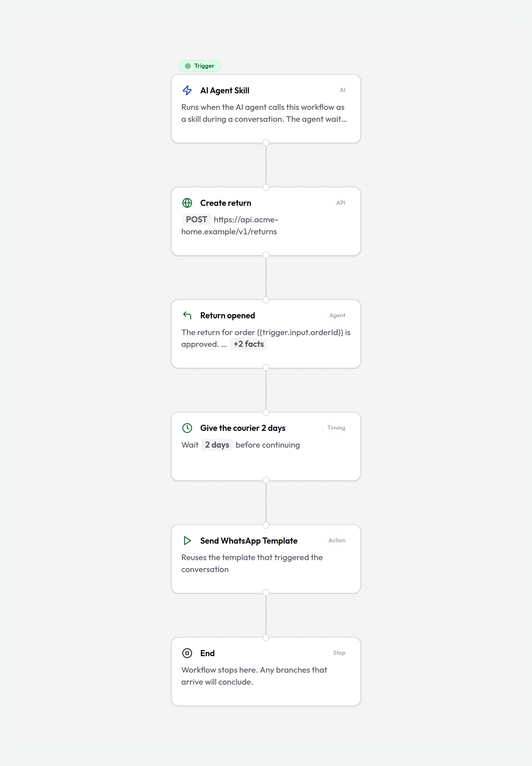This screenshot has width=532, height=766.
Task: Click the reply arrow icon on Return opened
Action: (x=187, y=315)
